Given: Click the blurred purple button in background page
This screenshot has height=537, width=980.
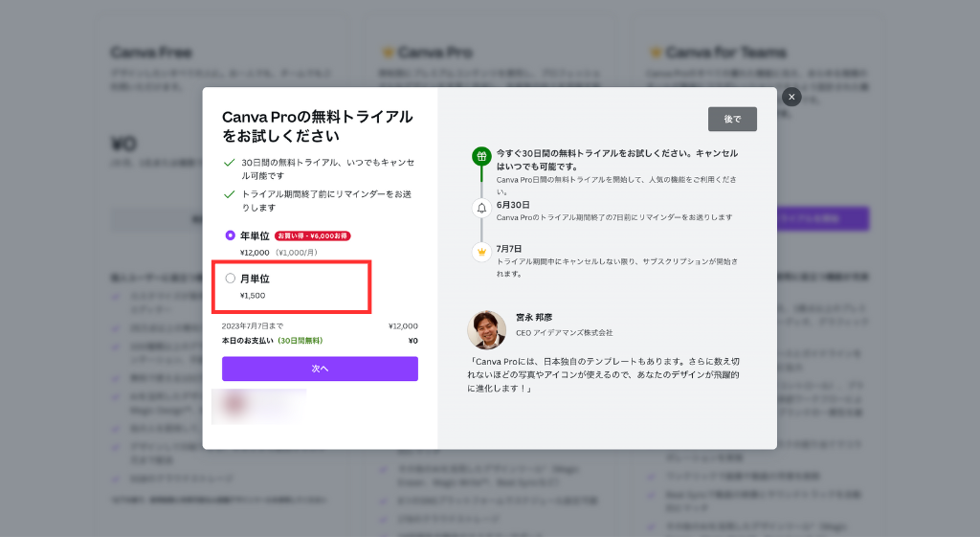Looking at the screenshot, I should [822, 219].
